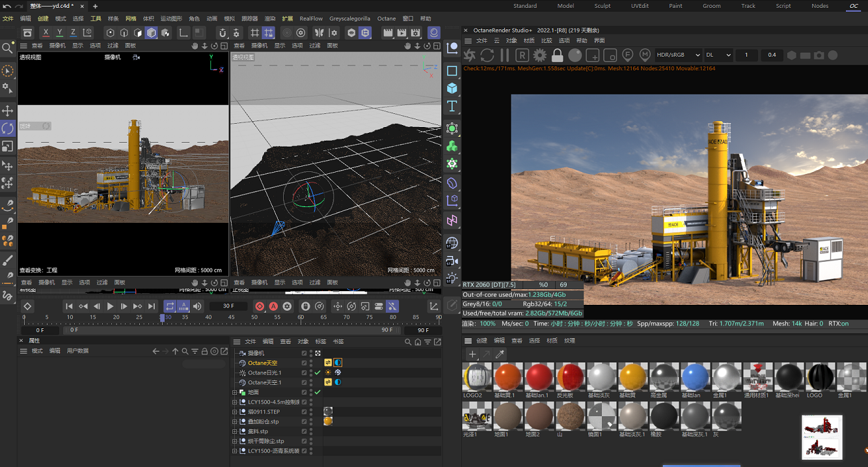Switch to the UVEdit layout tab
This screenshot has height=467, width=868.
point(640,6)
